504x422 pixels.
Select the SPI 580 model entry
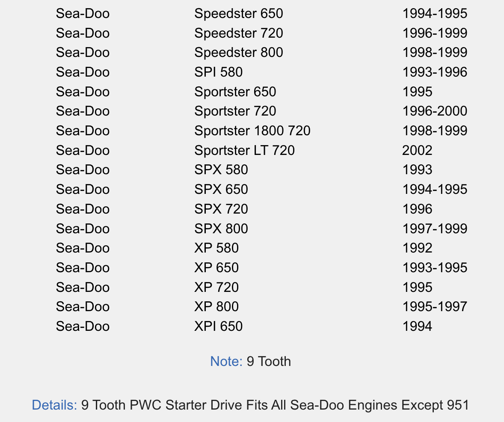click(x=218, y=72)
